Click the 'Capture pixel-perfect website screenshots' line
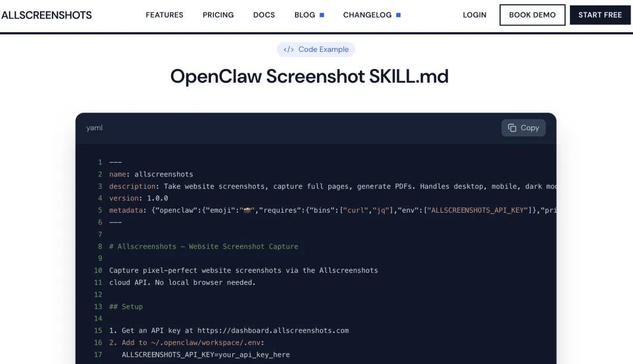The height and width of the screenshot is (364, 633). click(x=243, y=270)
